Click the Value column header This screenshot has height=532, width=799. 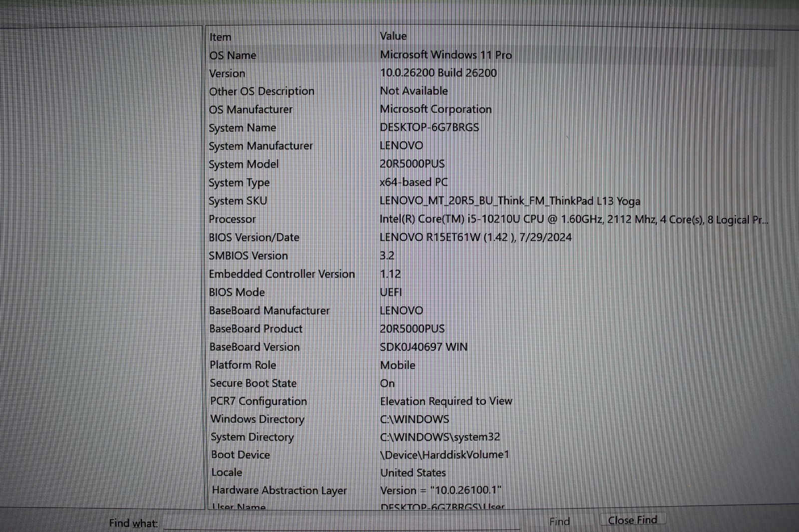pyautogui.click(x=393, y=36)
